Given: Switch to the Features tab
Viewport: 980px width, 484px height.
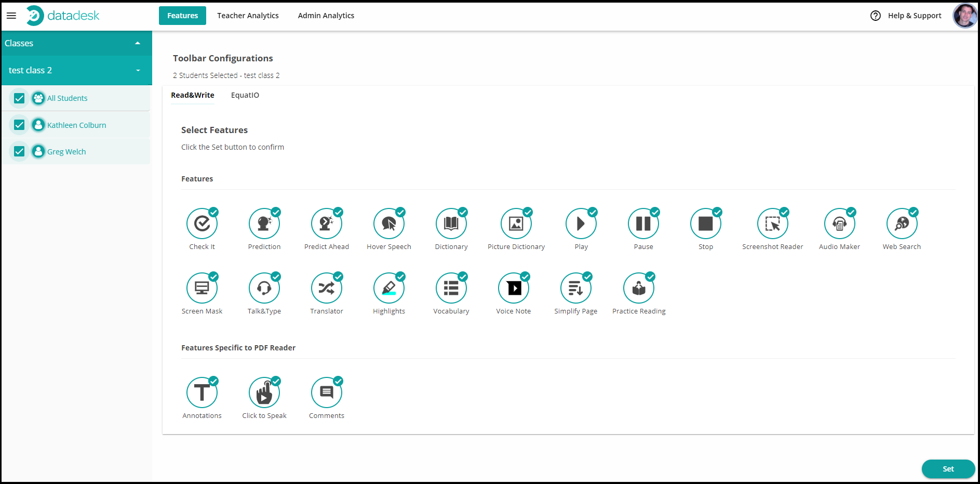Looking at the screenshot, I should 182,16.
